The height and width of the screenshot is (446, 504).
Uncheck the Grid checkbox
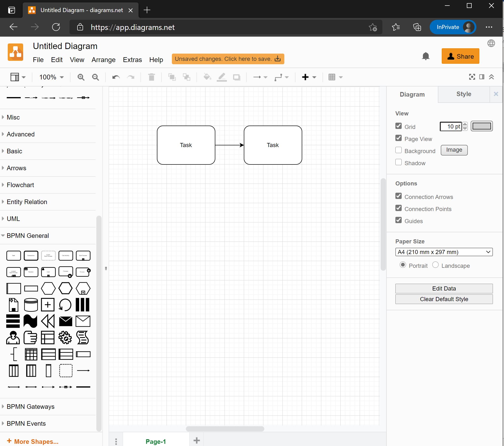(399, 126)
